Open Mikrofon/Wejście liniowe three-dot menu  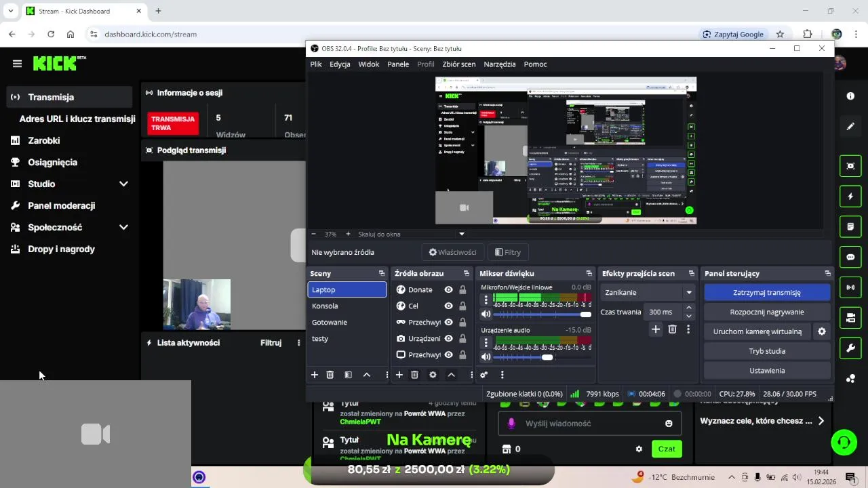[486, 300]
